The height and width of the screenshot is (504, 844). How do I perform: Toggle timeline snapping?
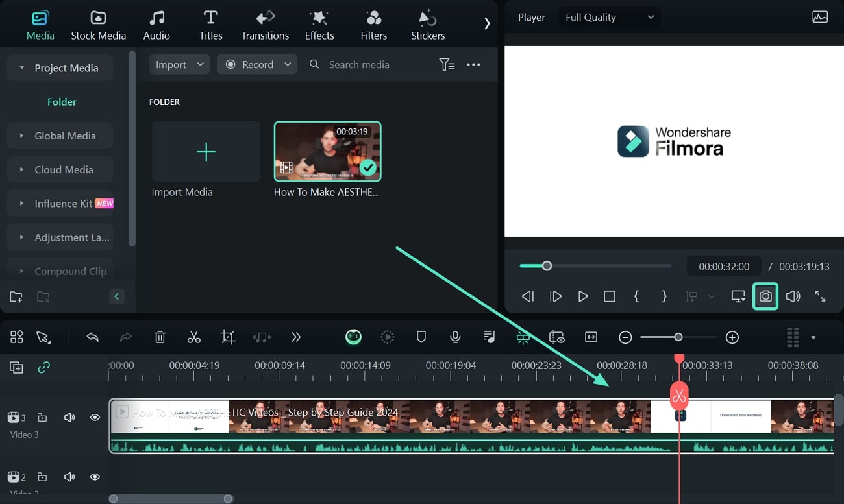pyautogui.click(x=523, y=337)
